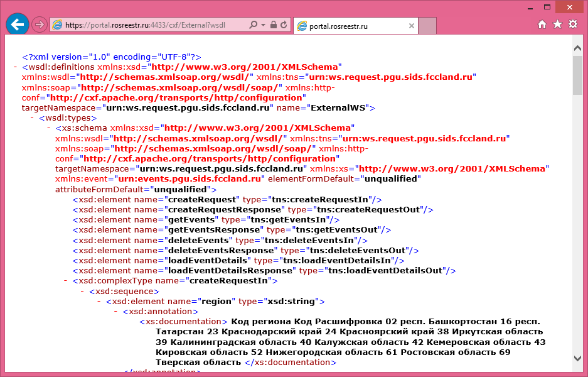Click the vertical scrollbar thumb
The height and width of the screenshot is (377, 588).
pos(577,76)
